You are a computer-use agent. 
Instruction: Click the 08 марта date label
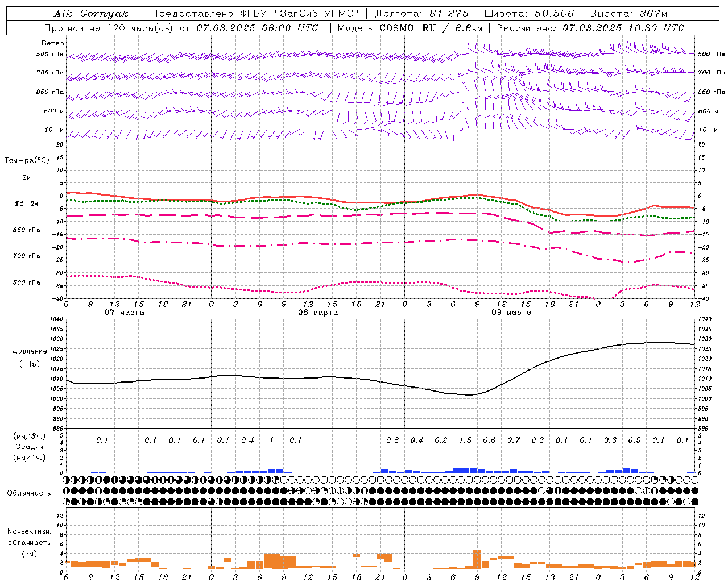318,313
